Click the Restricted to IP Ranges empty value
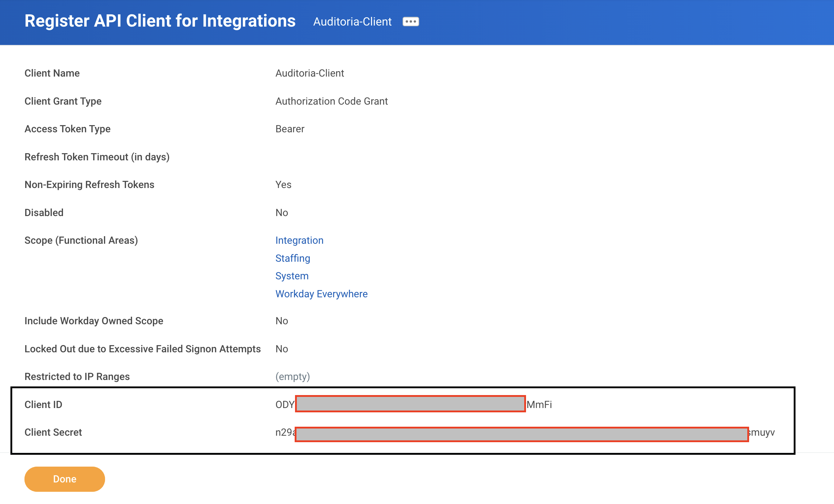834x504 pixels. coord(292,376)
